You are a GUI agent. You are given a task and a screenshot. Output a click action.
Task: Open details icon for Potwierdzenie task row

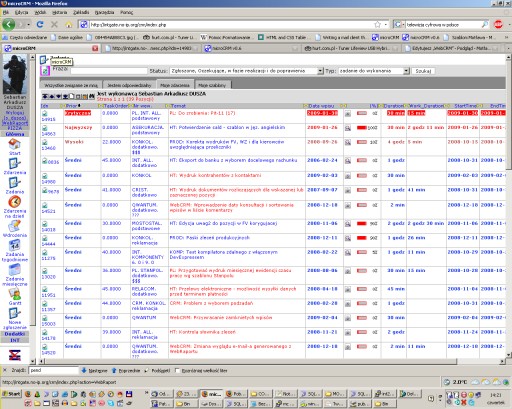pos(348,128)
